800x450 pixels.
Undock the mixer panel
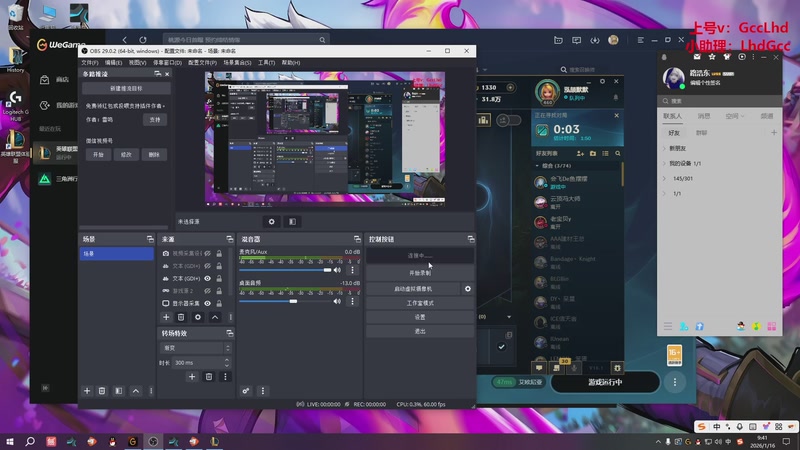click(x=357, y=239)
